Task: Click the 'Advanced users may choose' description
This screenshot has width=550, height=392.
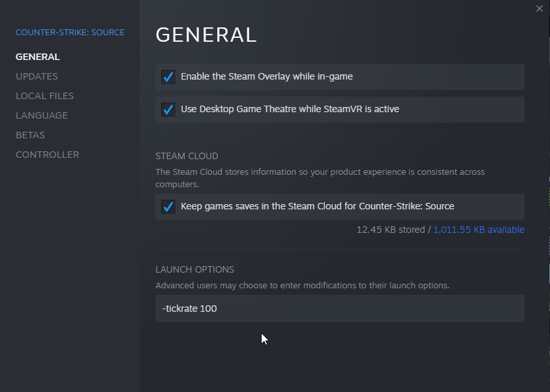Action: coord(302,286)
